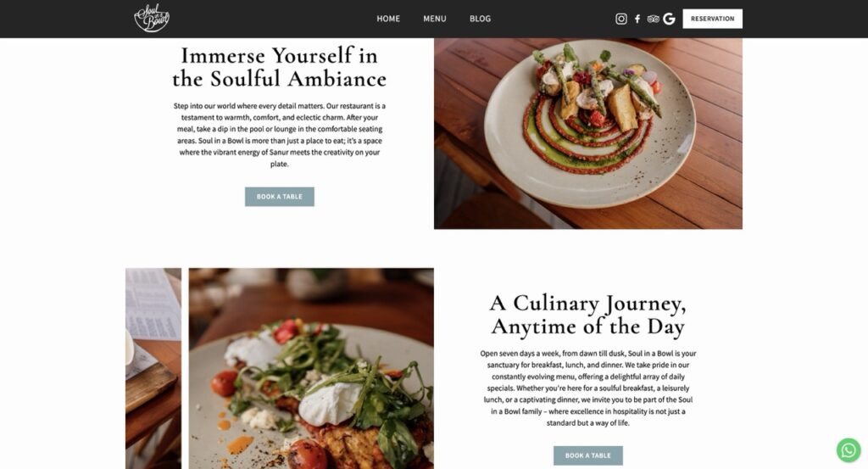Open the Menu page
This screenshot has height=469, width=868.
[435, 19]
